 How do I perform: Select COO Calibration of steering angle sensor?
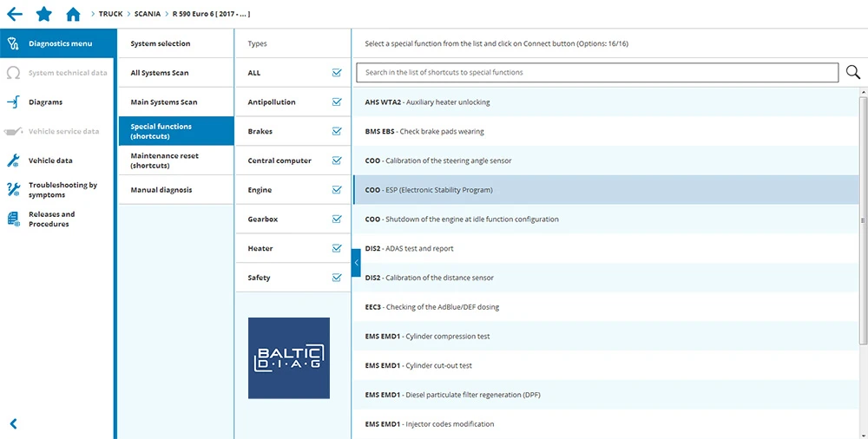click(606, 161)
